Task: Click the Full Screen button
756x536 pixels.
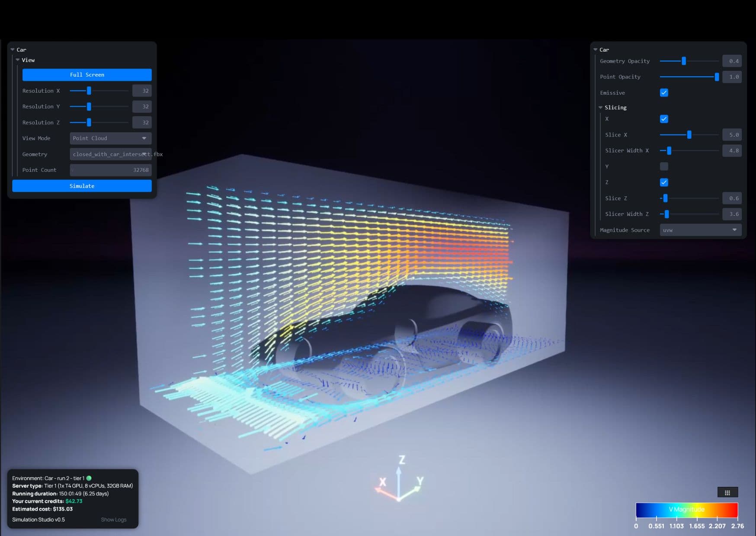Action: tap(86, 74)
